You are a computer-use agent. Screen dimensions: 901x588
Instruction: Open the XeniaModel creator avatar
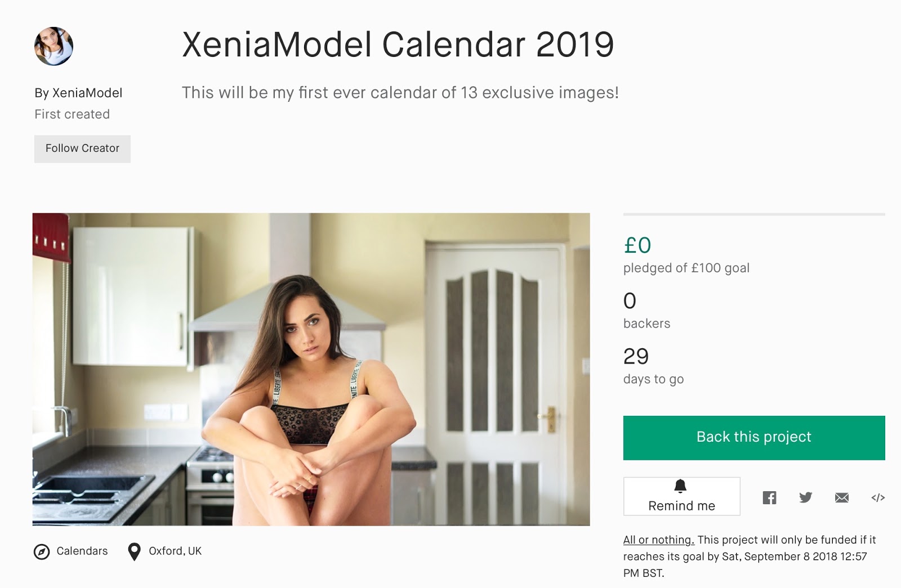coord(54,46)
